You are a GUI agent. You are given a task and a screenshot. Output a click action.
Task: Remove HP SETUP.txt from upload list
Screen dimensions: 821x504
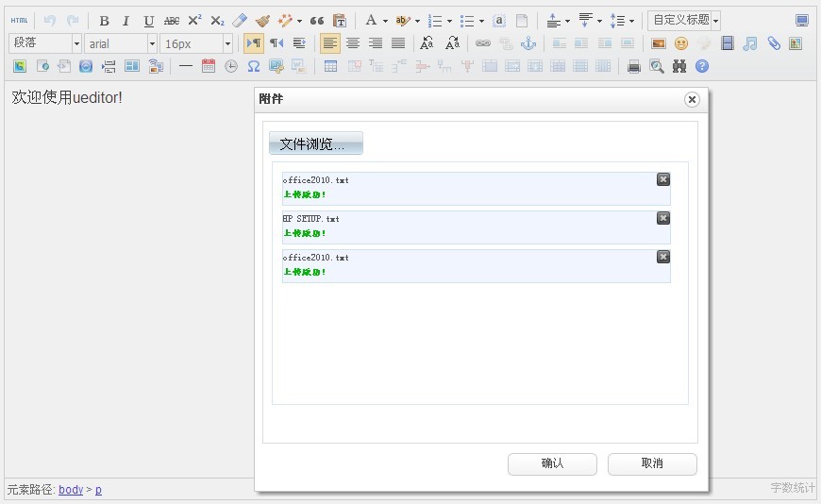coord(662,218)
